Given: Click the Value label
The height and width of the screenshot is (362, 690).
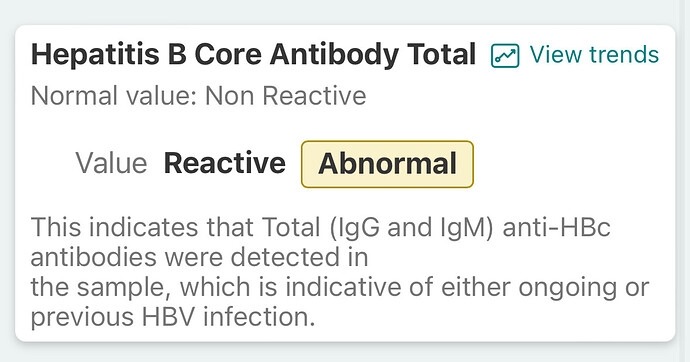Looking at the screenshot, I should click(x=111, y=163).
